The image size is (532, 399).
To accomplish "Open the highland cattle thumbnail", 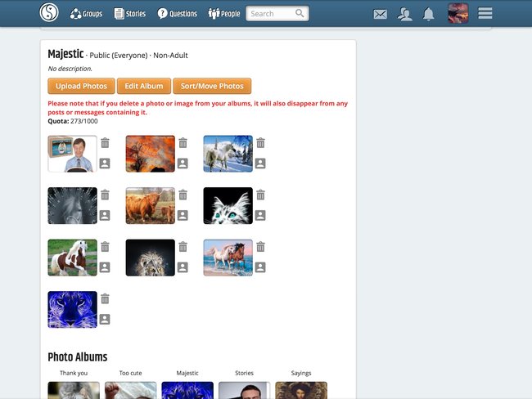I will point(151,206).
